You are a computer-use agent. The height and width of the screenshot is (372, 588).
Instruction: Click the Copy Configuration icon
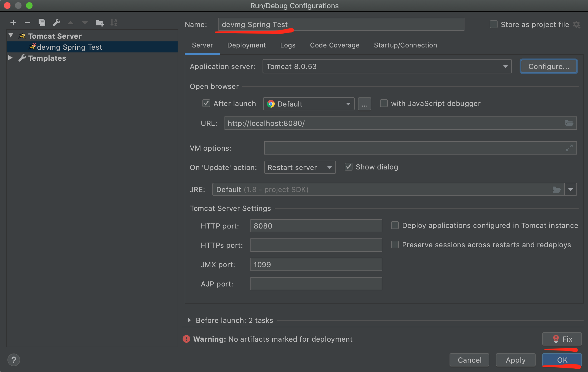[x=42, y=23]
